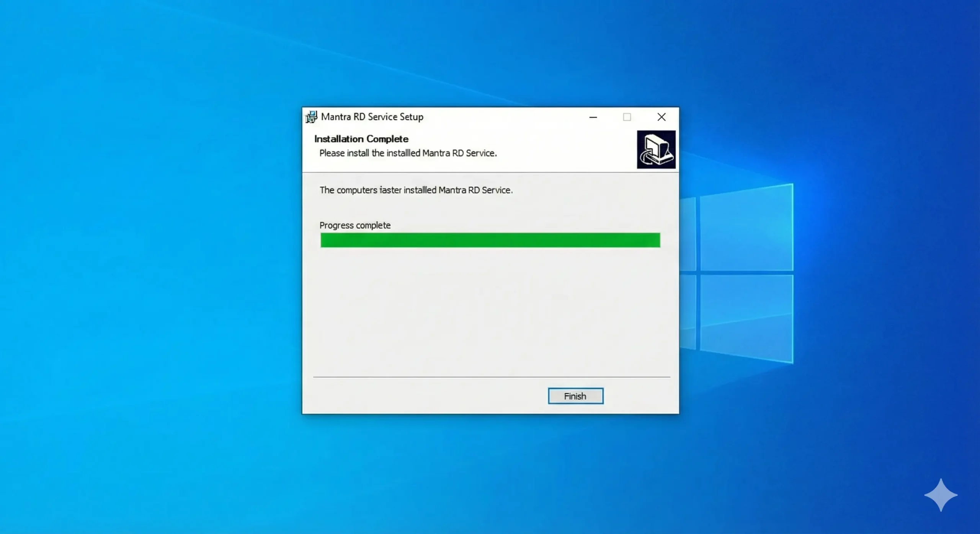Click 'The computers iaster installled' message text
This screenshot has width=980, height=534.
[416, 190]
